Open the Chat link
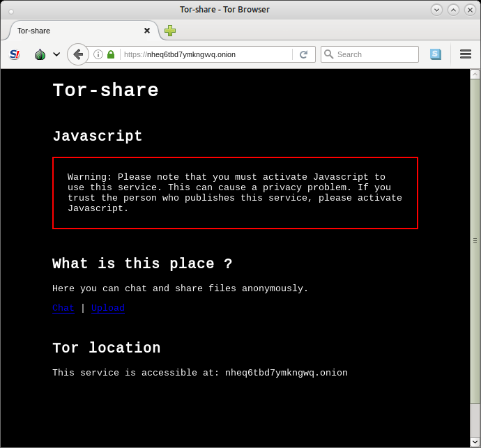The width and height of the screenshot is (481, 448). [x=63, y=308]
